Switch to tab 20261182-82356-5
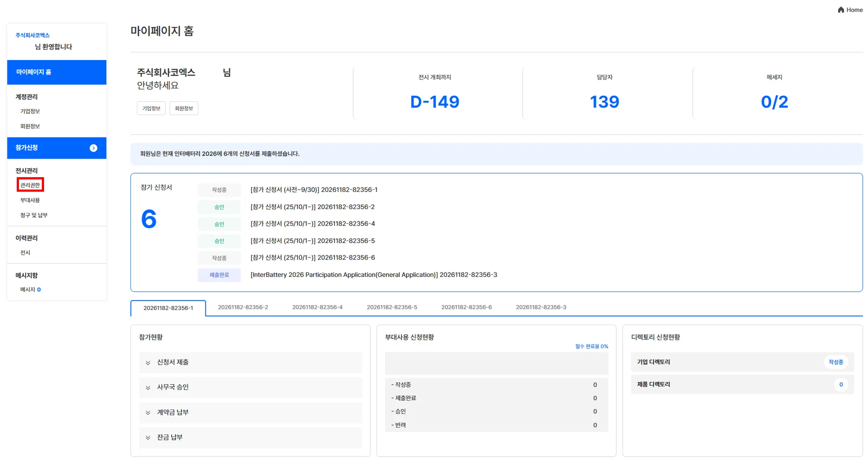The height and width of the screenshot is (465, 868). point(392,307)
